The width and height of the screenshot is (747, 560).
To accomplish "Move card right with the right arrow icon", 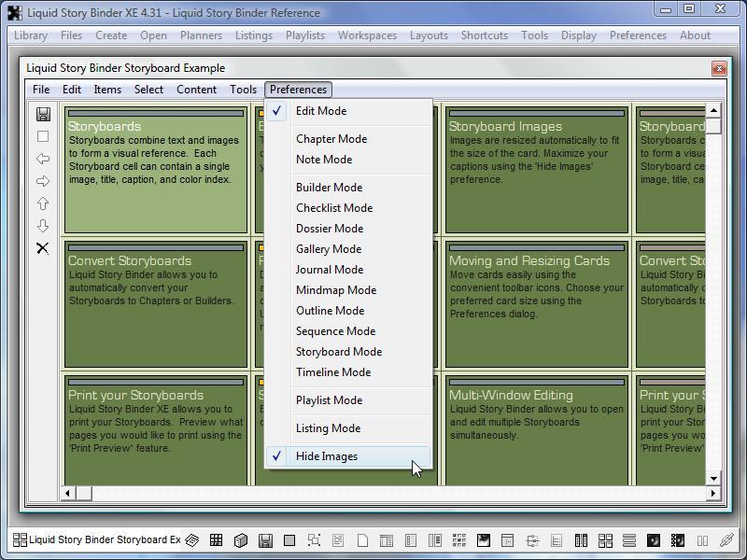I will click(x=43, y=181).
